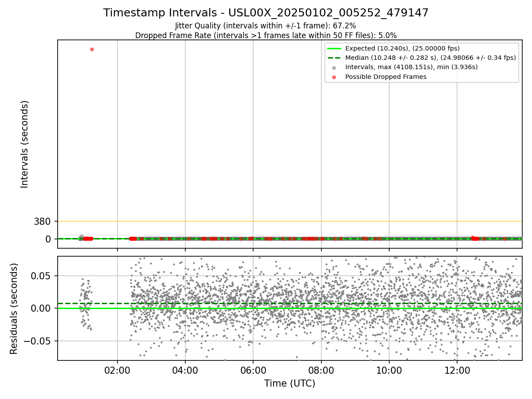Click legend entry starting 'Median (10.248 +/- 0.282 s)'
Viewport: 532px width, 399px height.
[x=430, y=58]
